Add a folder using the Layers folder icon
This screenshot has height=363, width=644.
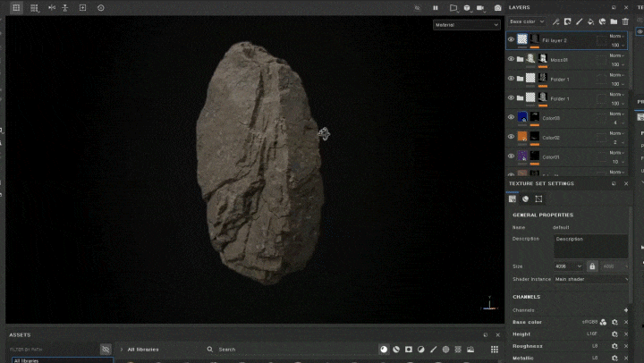point(614,21)
